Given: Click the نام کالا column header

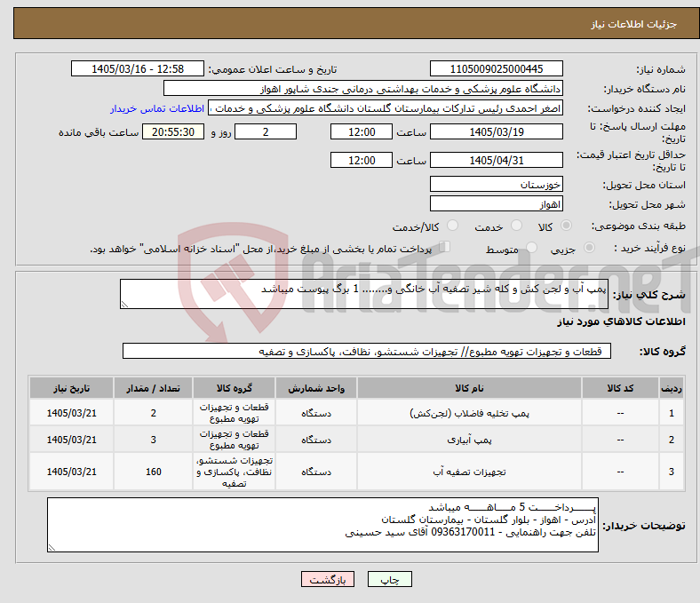Looking at the screenshot, I should 469,388.
